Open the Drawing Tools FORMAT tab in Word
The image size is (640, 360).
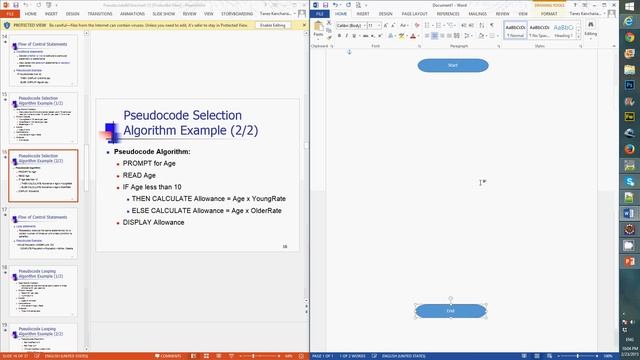(549, 14)
